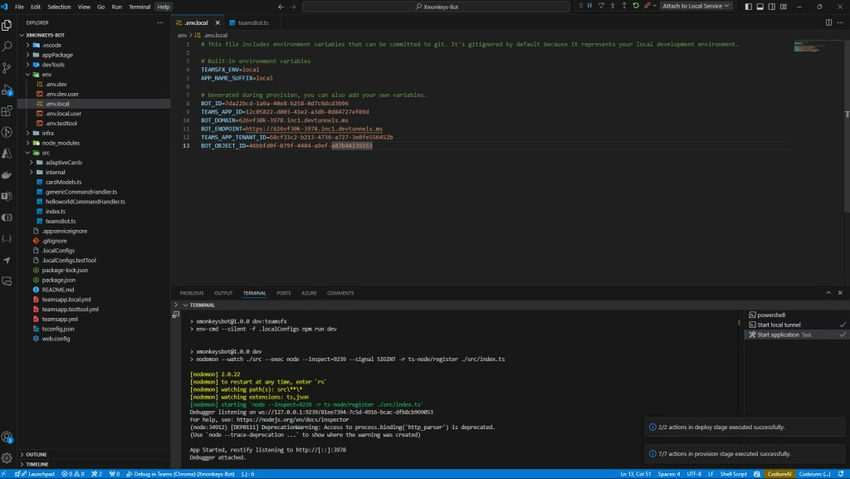Restart the debug session

636,6
